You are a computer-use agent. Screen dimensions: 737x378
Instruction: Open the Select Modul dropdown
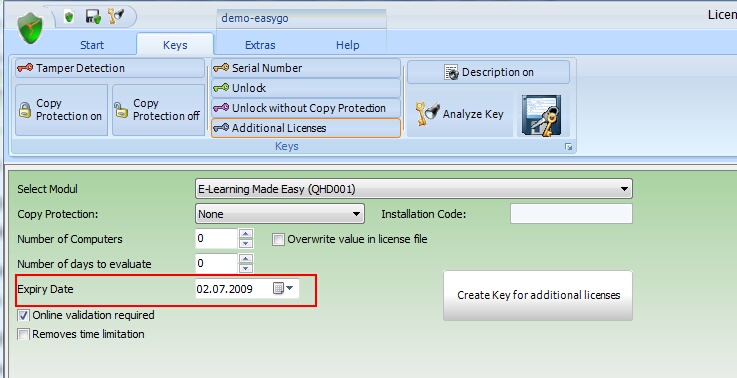[414, 189]
